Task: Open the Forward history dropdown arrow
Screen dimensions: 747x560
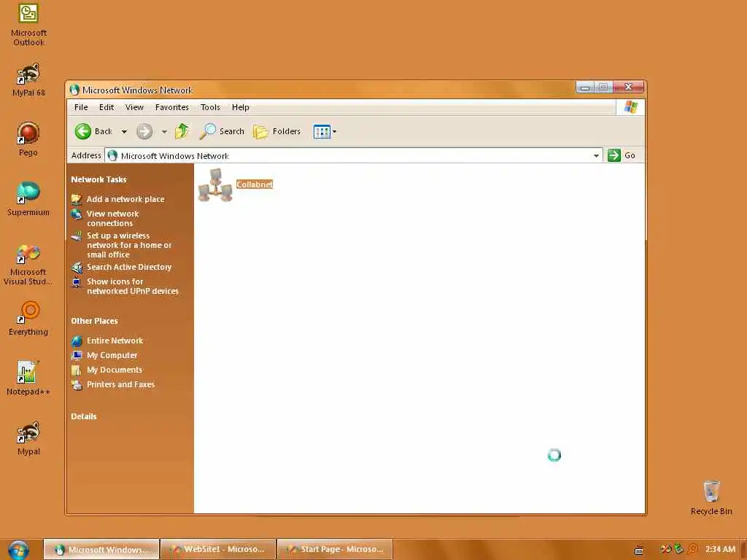Action: [164, 132]
